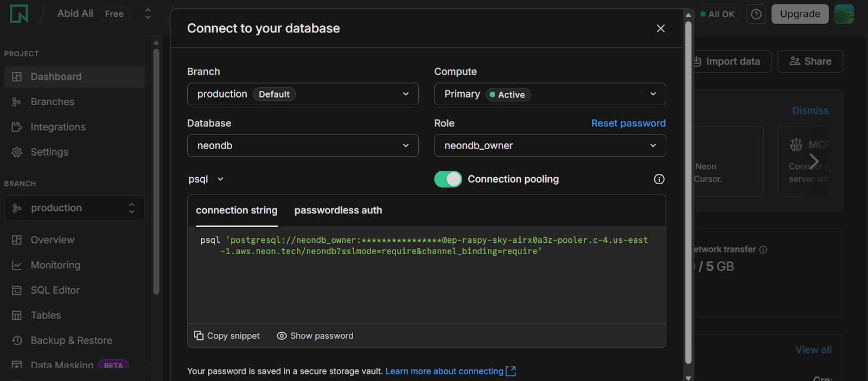Click the Free plan badge

114,14
